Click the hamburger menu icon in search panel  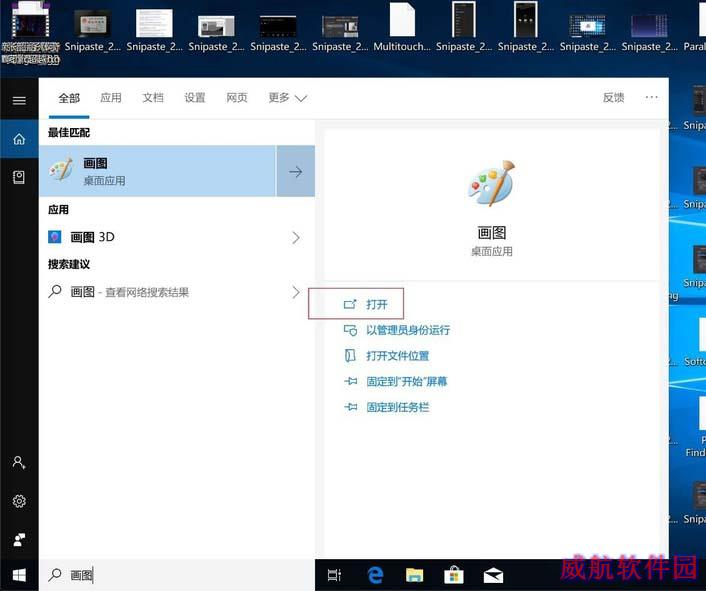19,100
